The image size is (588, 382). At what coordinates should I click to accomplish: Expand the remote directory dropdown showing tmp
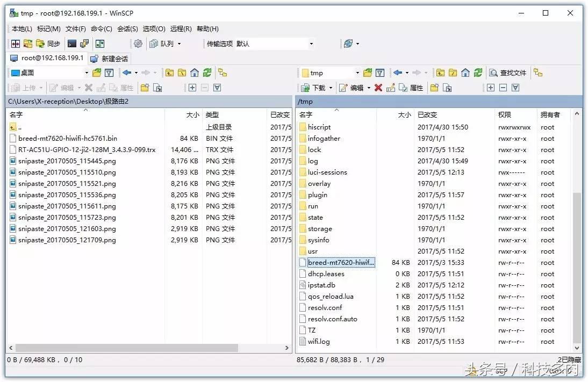(358, 73)
